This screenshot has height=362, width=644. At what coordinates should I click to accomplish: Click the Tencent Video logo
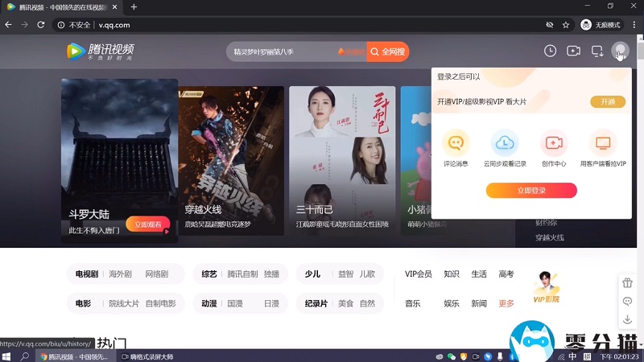pos(100,51)
